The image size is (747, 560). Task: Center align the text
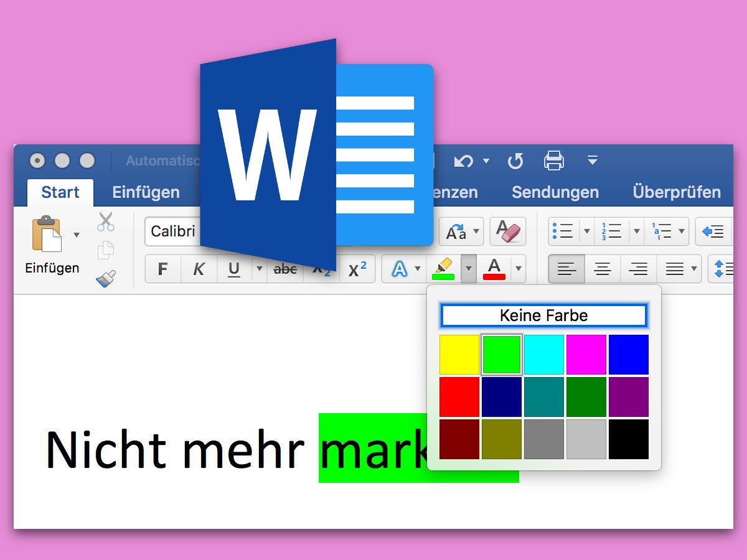click(x=602, y=269)
